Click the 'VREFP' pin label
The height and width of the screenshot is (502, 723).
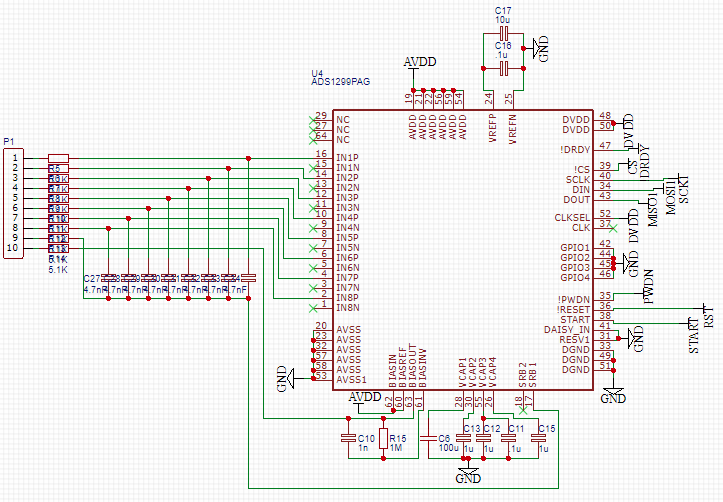tap(492, 128)
